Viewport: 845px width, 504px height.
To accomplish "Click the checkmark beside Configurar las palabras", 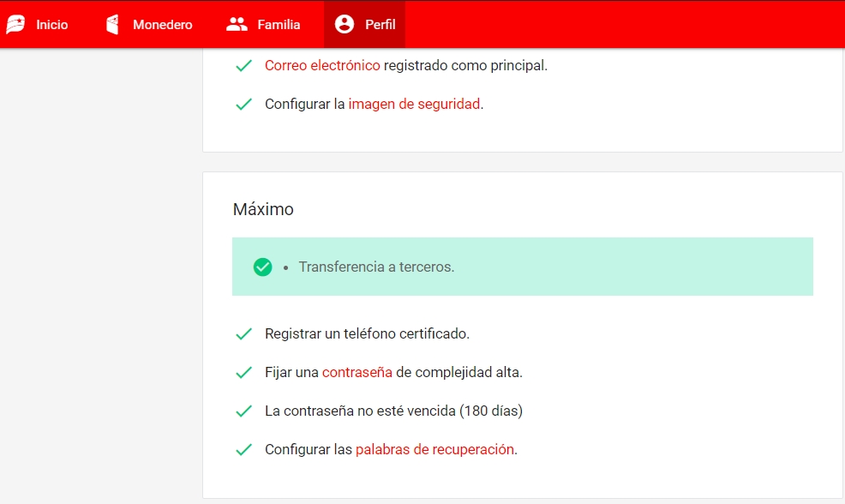I will pyautogui.click(x=243, y=449).
